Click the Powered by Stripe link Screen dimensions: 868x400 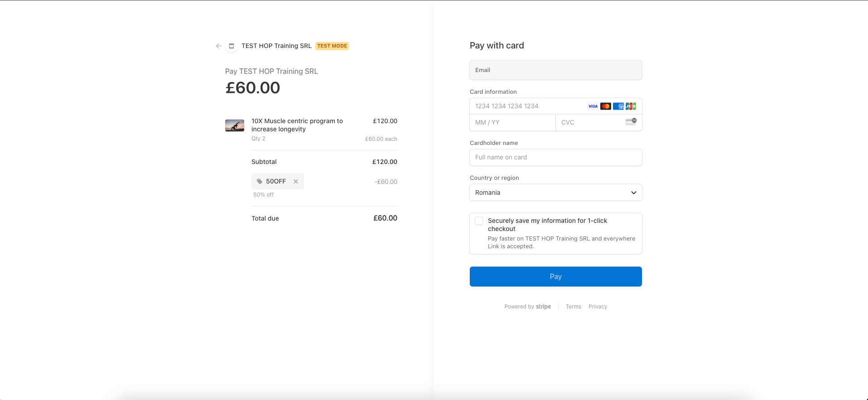coord(527,307)
